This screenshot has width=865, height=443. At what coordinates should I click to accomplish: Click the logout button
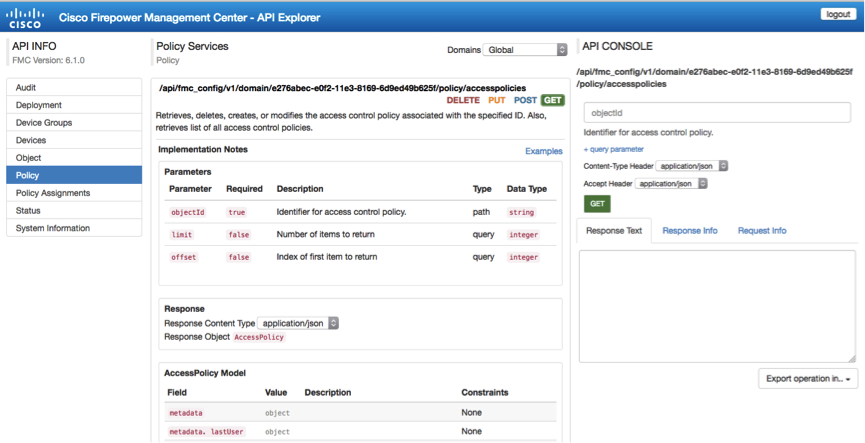tap(836, 14)
